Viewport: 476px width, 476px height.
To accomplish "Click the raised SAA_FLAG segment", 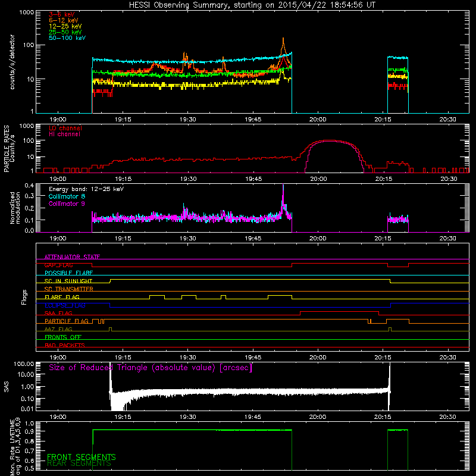I will pos(339,311).
